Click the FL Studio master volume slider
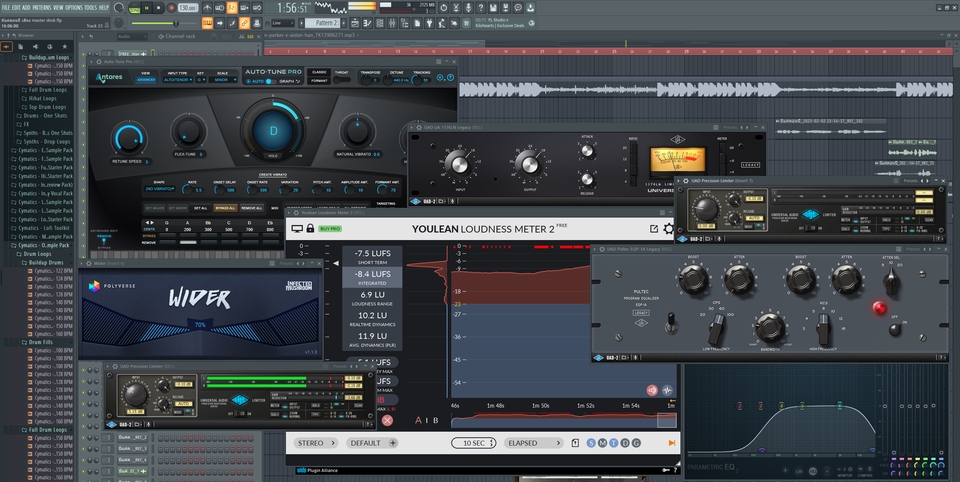The width and height of the screenshot is (960, 482). pyautogui.click(x=164, y=23)
